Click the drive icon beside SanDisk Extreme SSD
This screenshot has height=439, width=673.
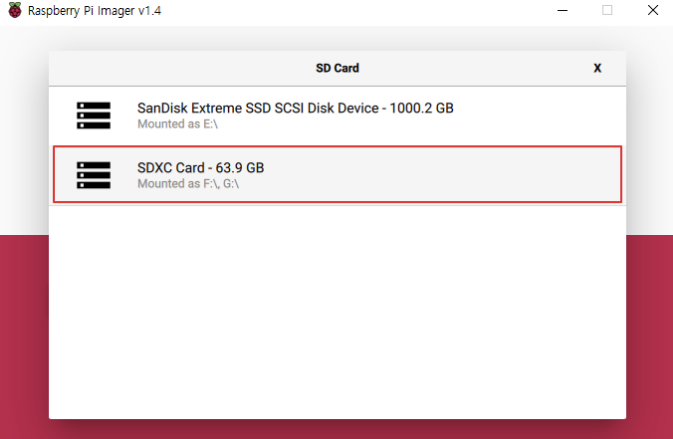click(94, 115)
